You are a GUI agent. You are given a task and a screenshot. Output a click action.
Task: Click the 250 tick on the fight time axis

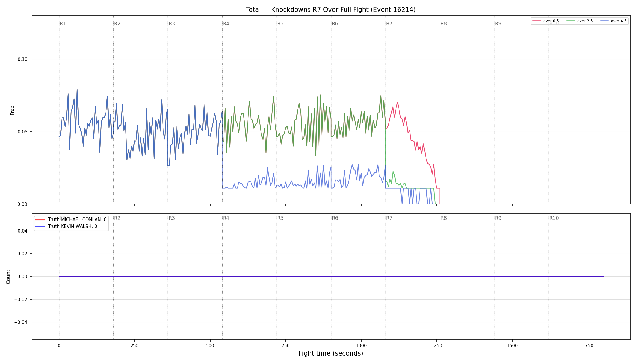(x=135, y=345)
